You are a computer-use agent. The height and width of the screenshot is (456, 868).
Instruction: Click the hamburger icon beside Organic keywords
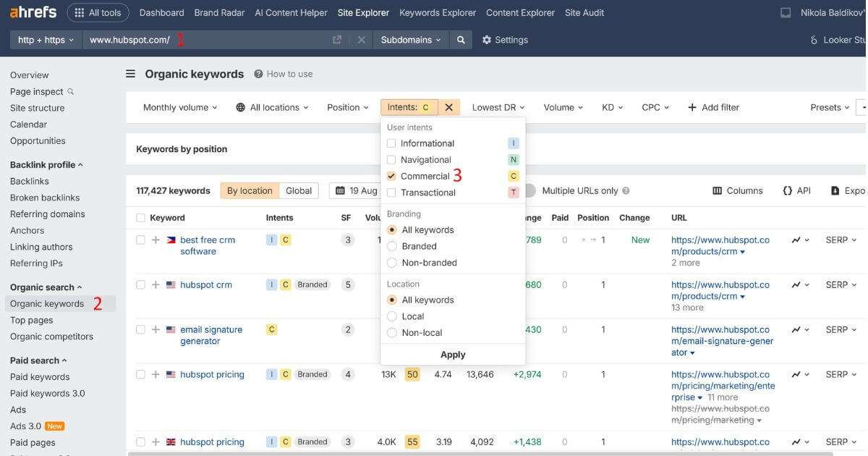click(130, 73)
